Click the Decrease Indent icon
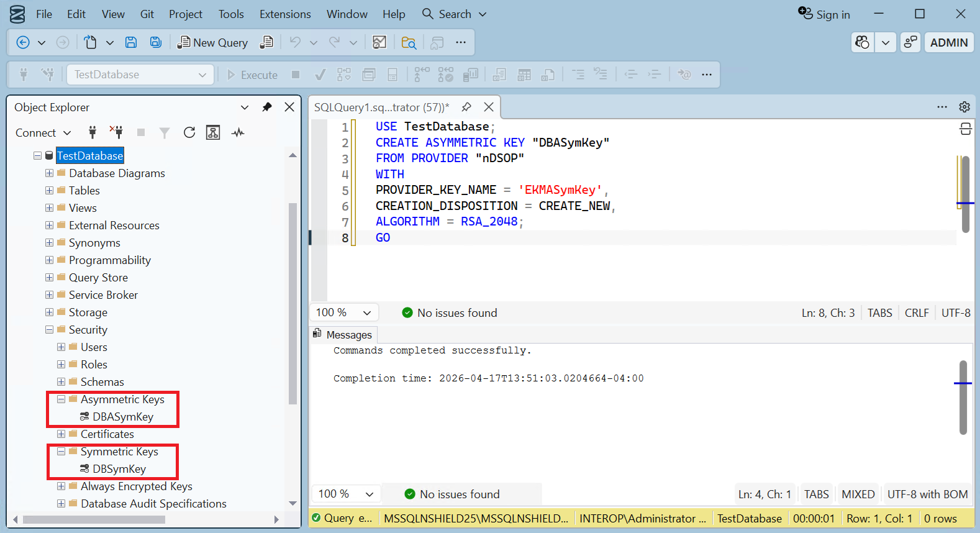980x533 pixels. [x=631, y=75]
